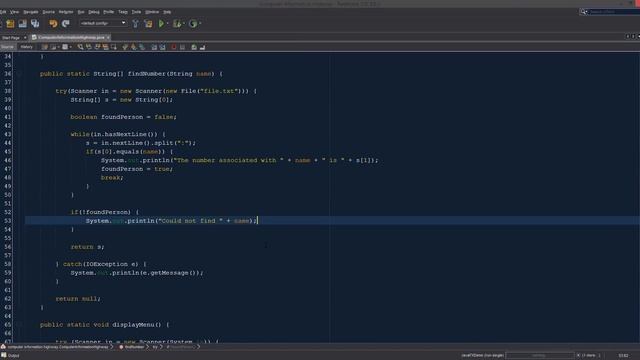Click the 'return null;' text on line 62
This screenshot has height=360, width=640.
pyautogui.click(x=78, y=299)
